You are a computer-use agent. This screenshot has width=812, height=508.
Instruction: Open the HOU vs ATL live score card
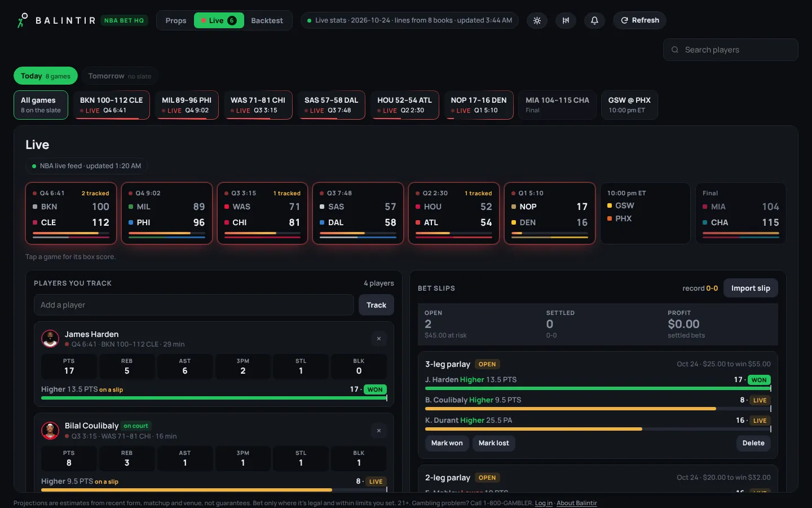(454, 213)
